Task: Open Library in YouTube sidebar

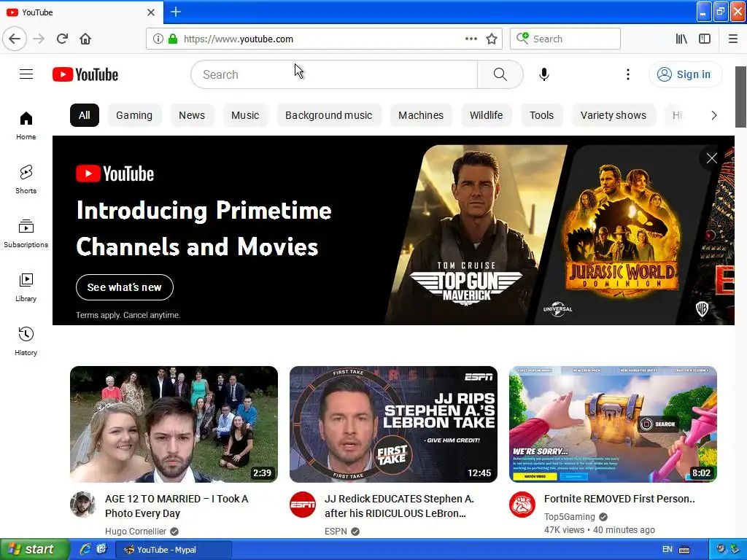Action: 26,287
